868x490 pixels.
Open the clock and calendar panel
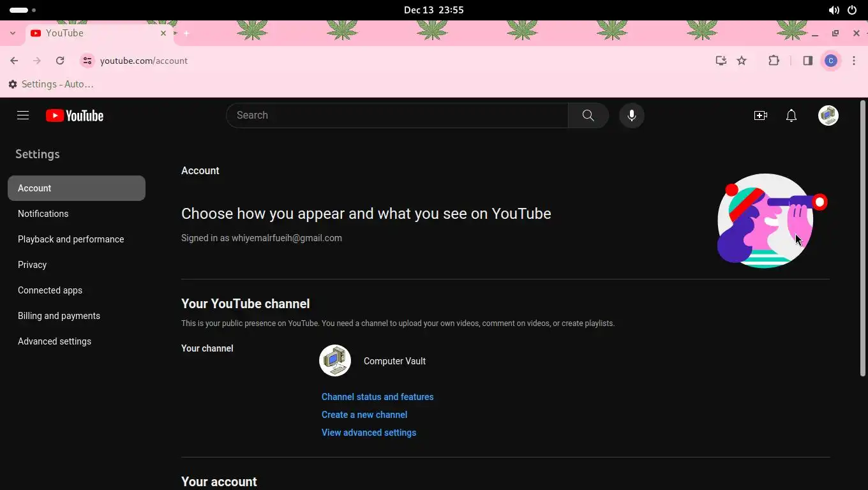[434, 10]
